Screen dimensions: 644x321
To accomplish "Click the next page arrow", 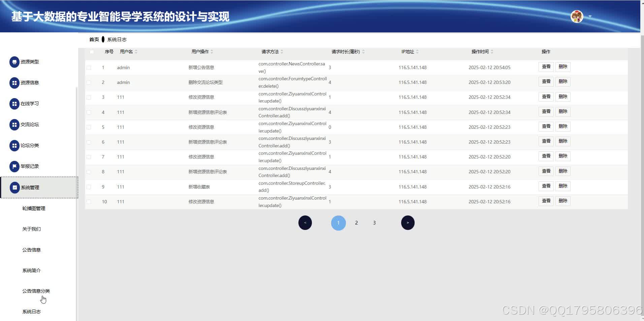I will tap(408, 223).
